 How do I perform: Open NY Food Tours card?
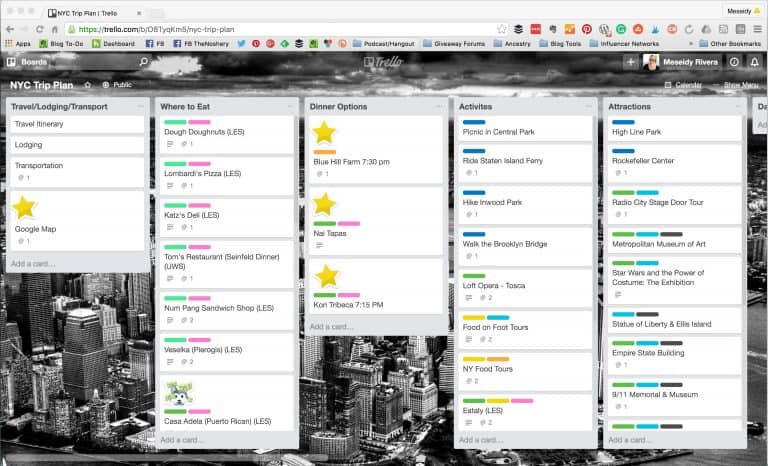526,372
